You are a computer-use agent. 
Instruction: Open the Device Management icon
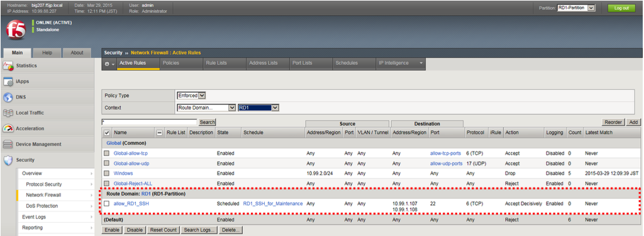coord(8,144)
